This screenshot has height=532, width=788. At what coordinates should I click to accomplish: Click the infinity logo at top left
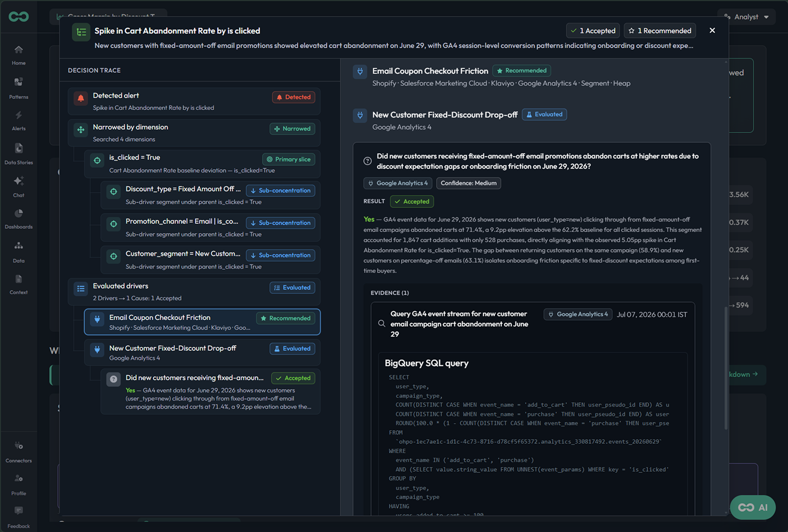[19, 17]
